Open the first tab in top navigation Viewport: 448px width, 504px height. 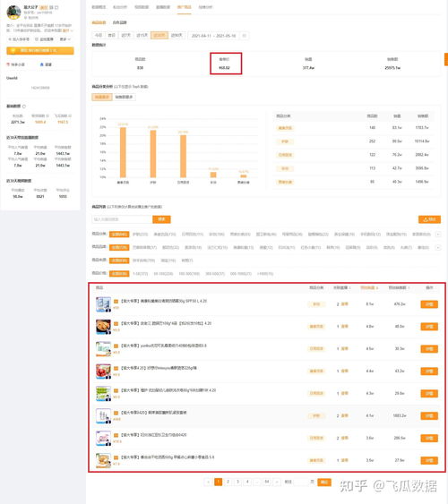(99, 7)
